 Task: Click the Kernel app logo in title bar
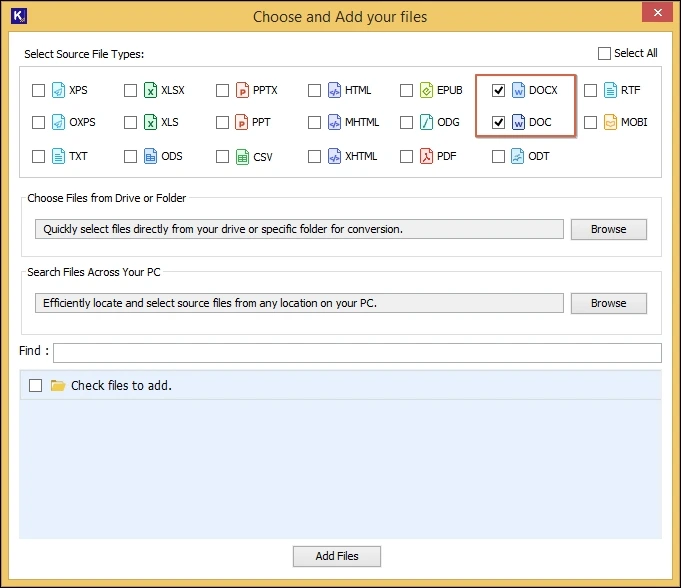(19, 16)
